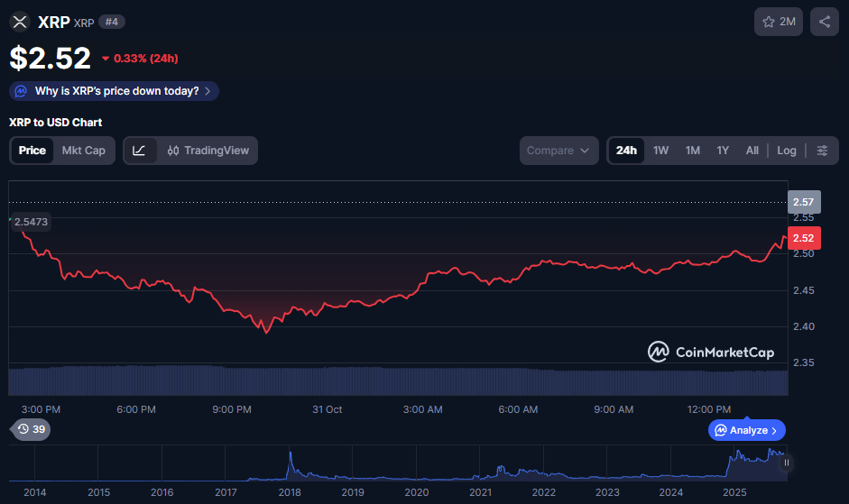
Task: Click the 12:00 PM time axis label
Action: click(x=709, y=410)
